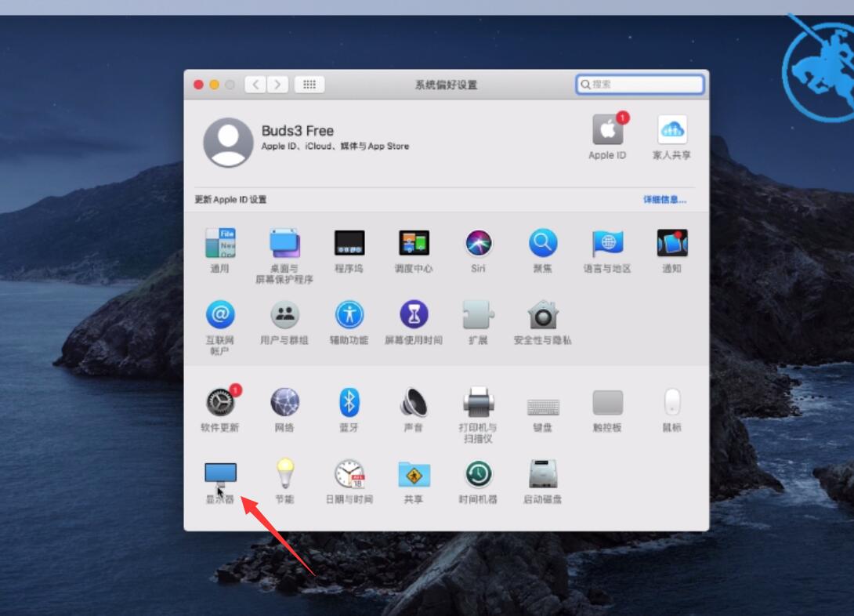The width and height of the screenshot is (854, 616).
Task: Click the 更新 Apple ID 设置 text
Action: tap(231, 200)
